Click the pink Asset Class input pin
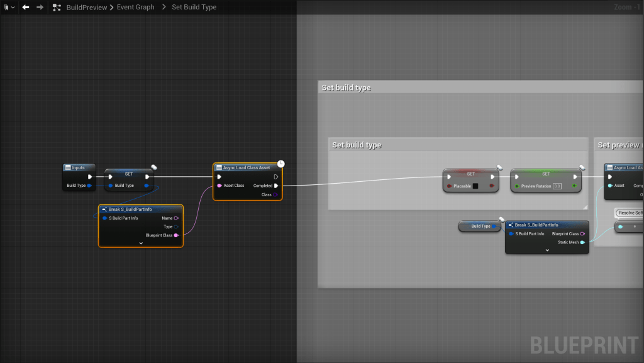644x363 pixels. pyautogui.click(x=219, y=186)
